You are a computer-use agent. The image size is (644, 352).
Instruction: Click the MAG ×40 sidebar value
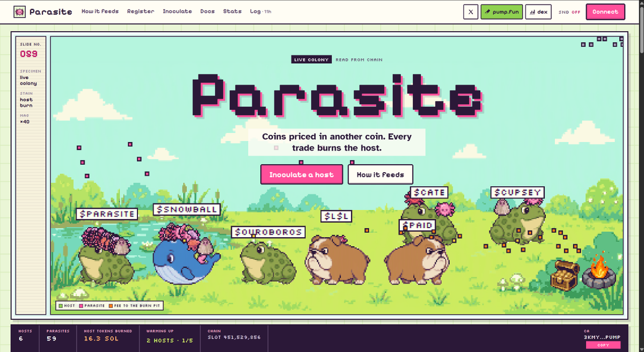(25, 121)
